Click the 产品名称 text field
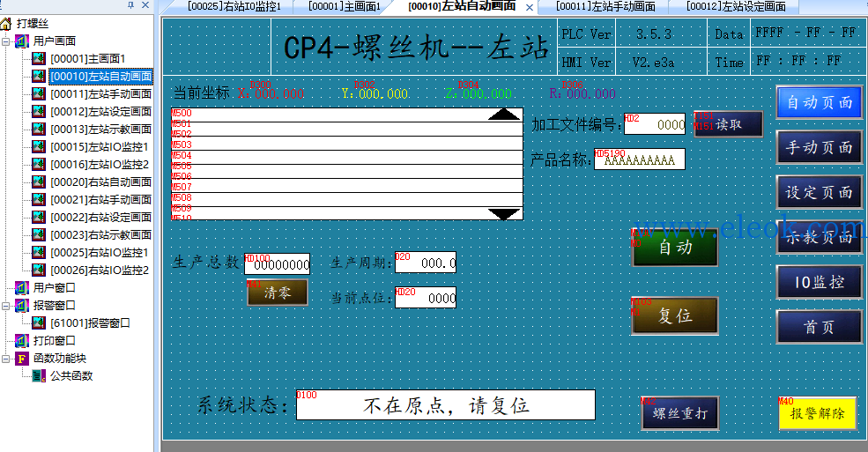The width and height of the screenshot is (868, 452). tap(640, 159)
